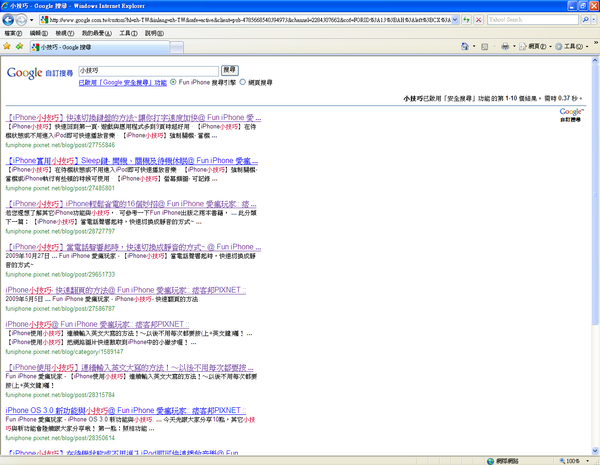600x465 pixels.
Task: Click the Internet zone globe in status bar
Action: click(490, 461)
